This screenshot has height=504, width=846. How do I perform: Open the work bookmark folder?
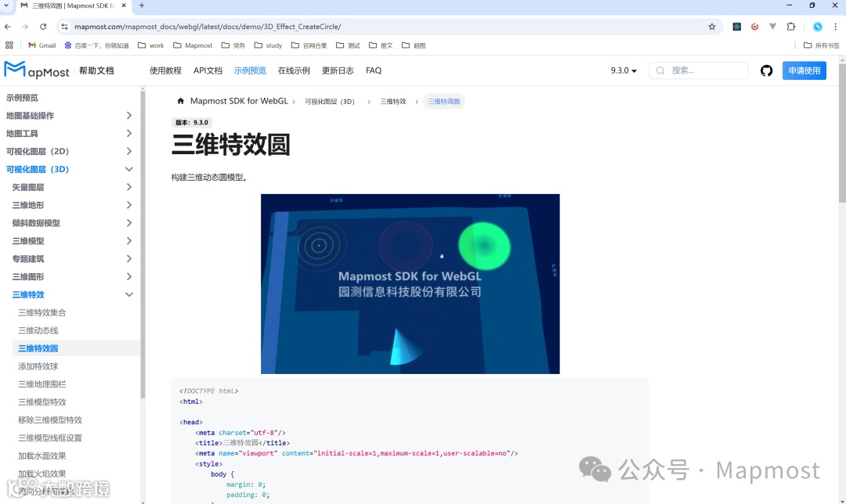point(150,45)
